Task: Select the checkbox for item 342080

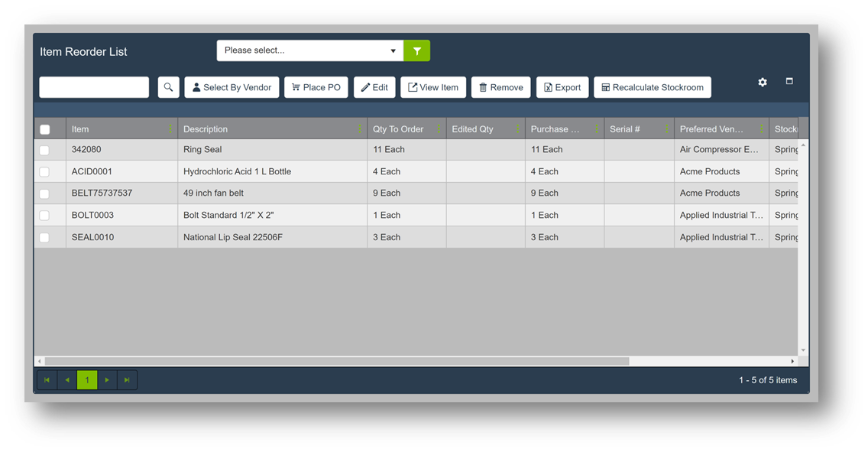Action: pos(45,150)
